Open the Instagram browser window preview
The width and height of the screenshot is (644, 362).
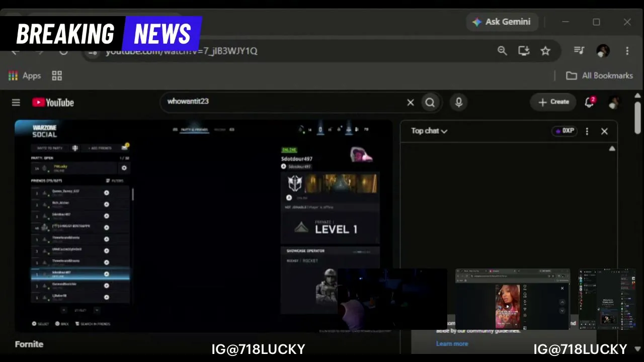(513, 300)
